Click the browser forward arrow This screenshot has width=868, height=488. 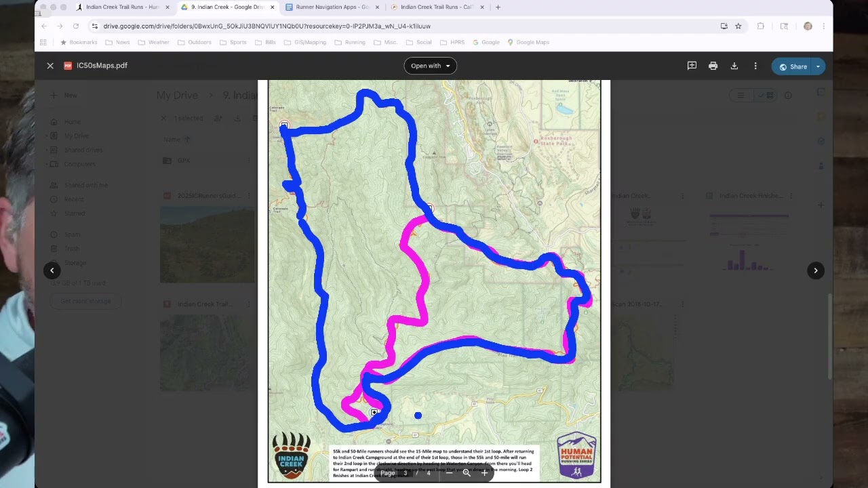click(60, 26)
